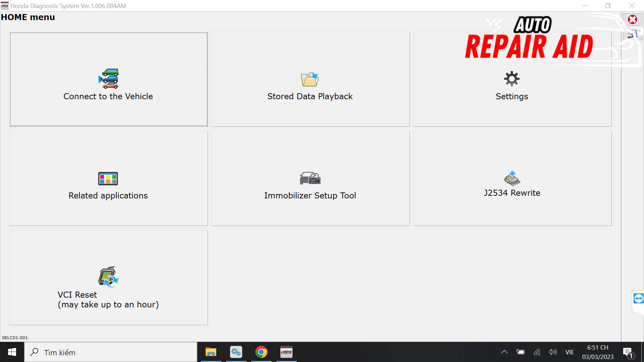Minimize the Honda Diagnostic System window
The width and height of the screenshot is (644, 362).
(x=585, y=6)
